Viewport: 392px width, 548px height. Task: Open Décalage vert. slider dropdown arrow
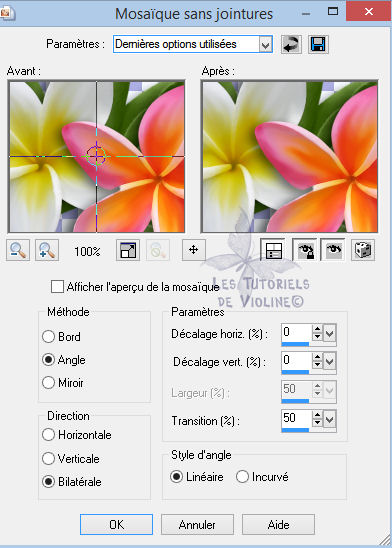(329, 361)
